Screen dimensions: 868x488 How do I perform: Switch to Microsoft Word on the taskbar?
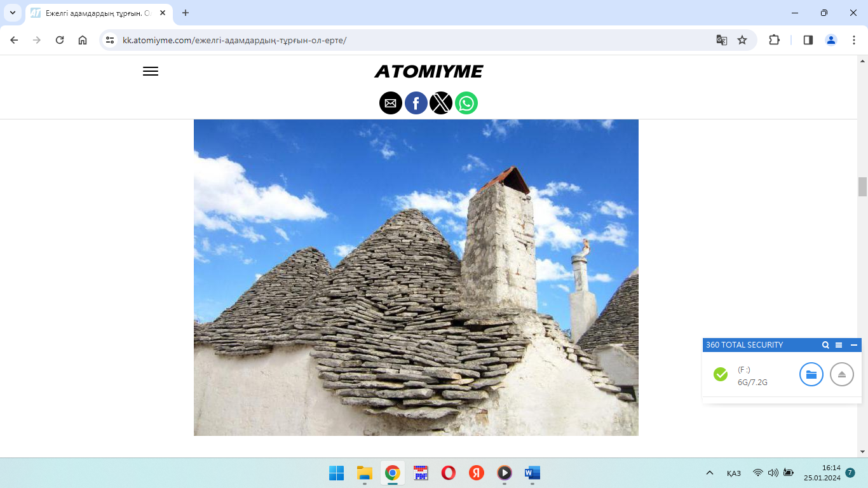point(532,473)
